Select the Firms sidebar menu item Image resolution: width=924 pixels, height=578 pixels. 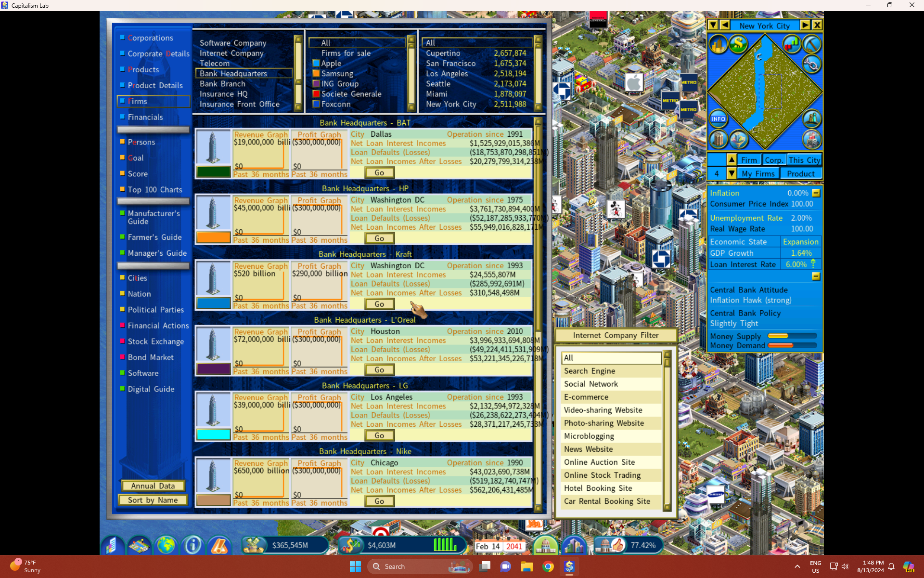154,101
